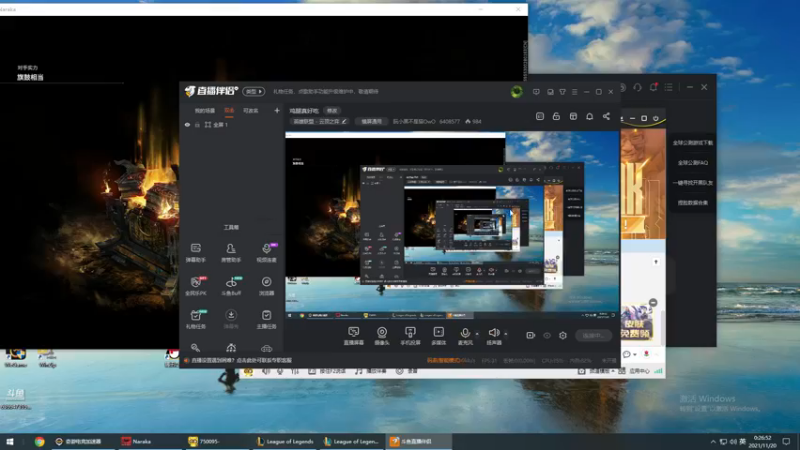Screen dimensions: 800x450
Task: Click the 全球公测FAQ link in background window
Action: click(x=692, y=163)
